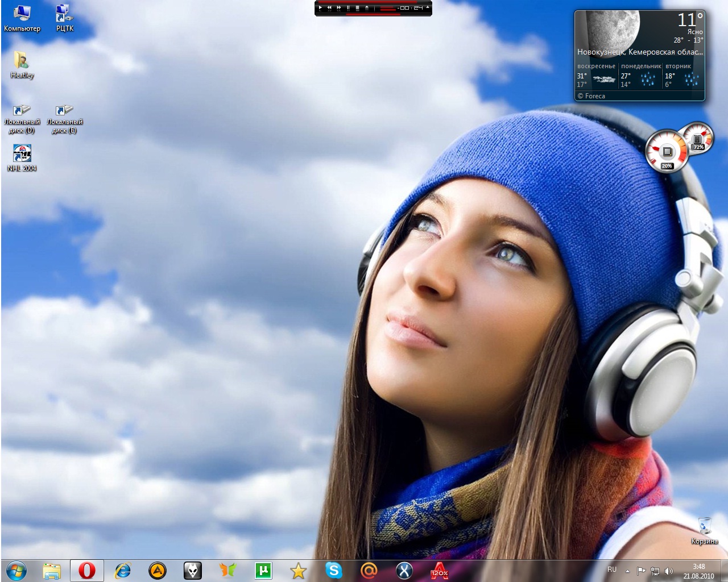Skip to next track in mini player

339,8
